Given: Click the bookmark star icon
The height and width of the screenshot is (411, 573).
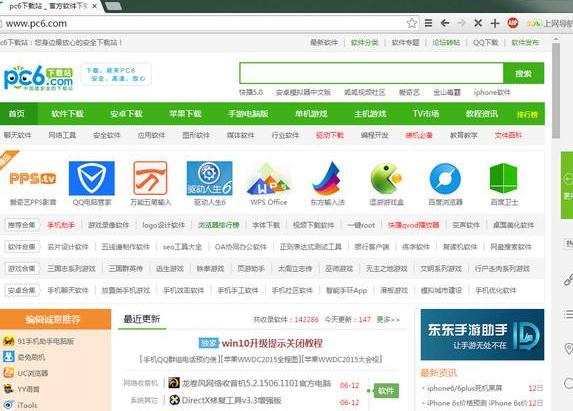Looking at the screenshot, I should click(411, 23).
